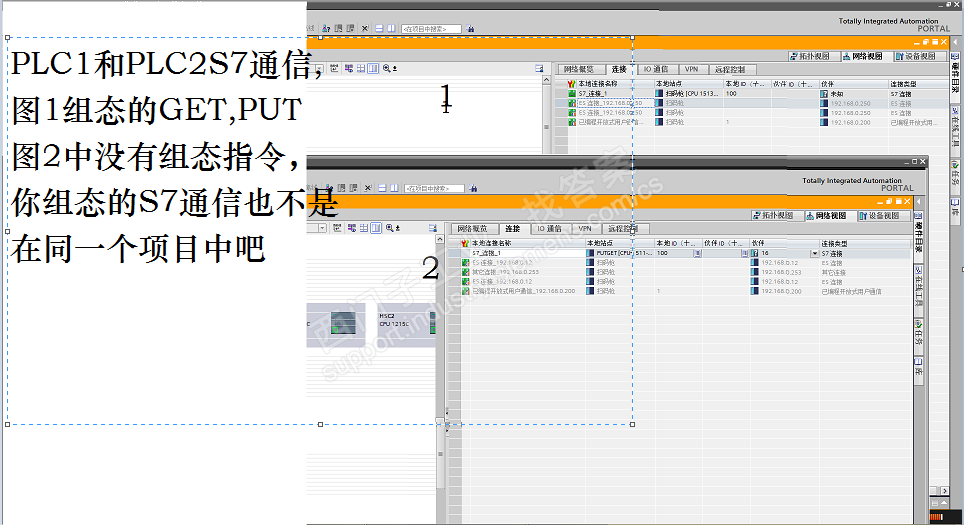
Task: Collapse side panel arrow in window 2
Action: (x=919, y=202)
